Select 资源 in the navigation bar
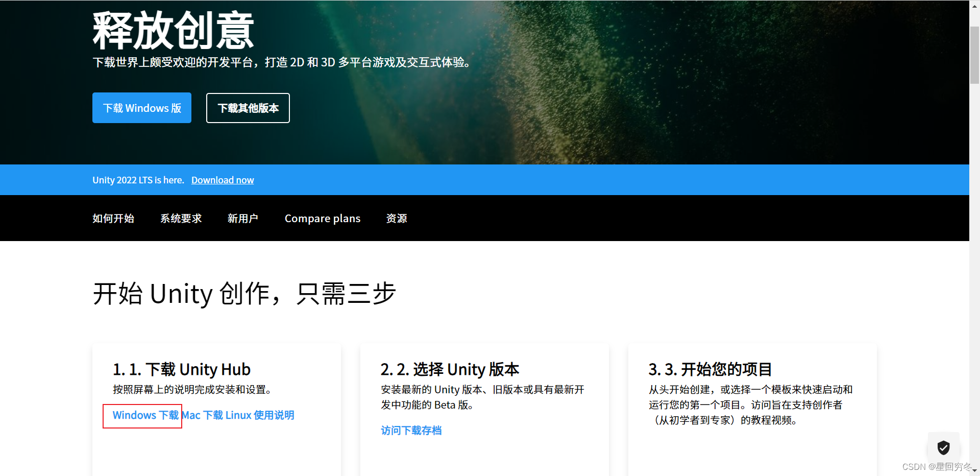980x476 pixels. (x=397, y=219)
